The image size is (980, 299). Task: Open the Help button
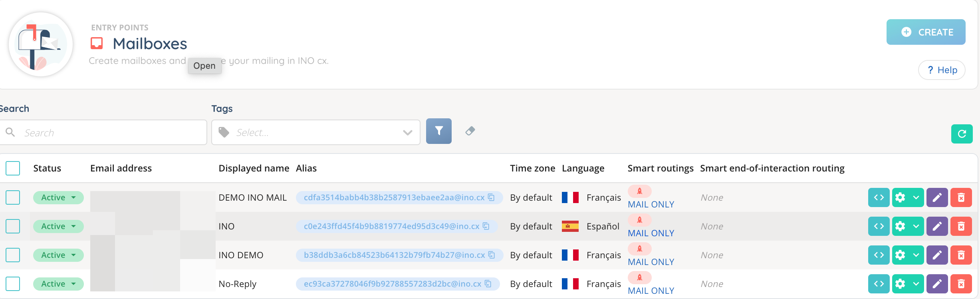click(942, 70)
